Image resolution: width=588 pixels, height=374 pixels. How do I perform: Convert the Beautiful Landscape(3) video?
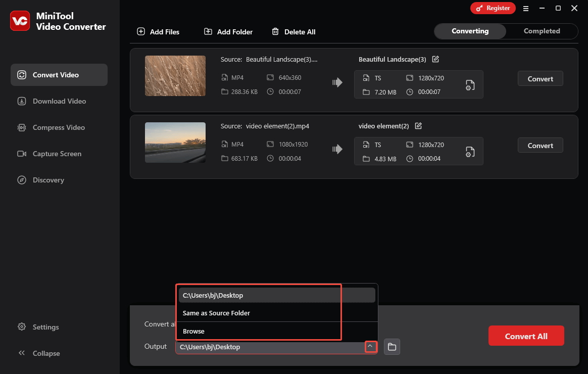pyautogui.click(x=540, y=79)
